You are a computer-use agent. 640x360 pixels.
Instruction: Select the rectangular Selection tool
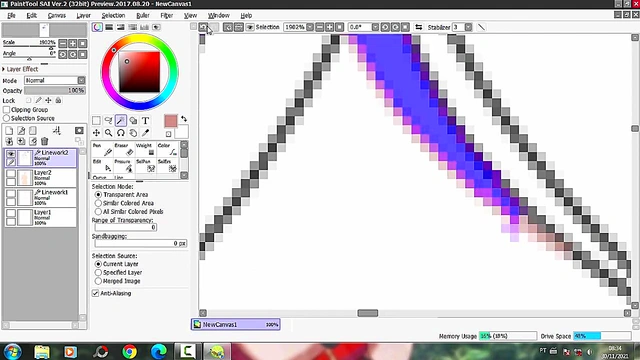(x=96, y=120)
